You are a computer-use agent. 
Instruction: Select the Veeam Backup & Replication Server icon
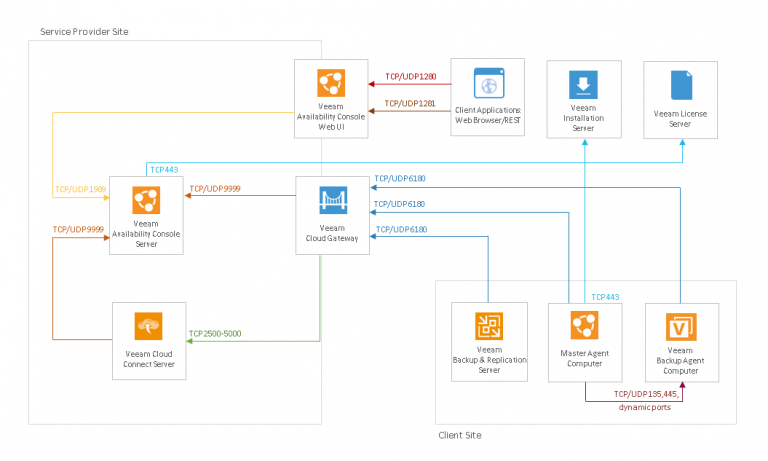[489, 326]
